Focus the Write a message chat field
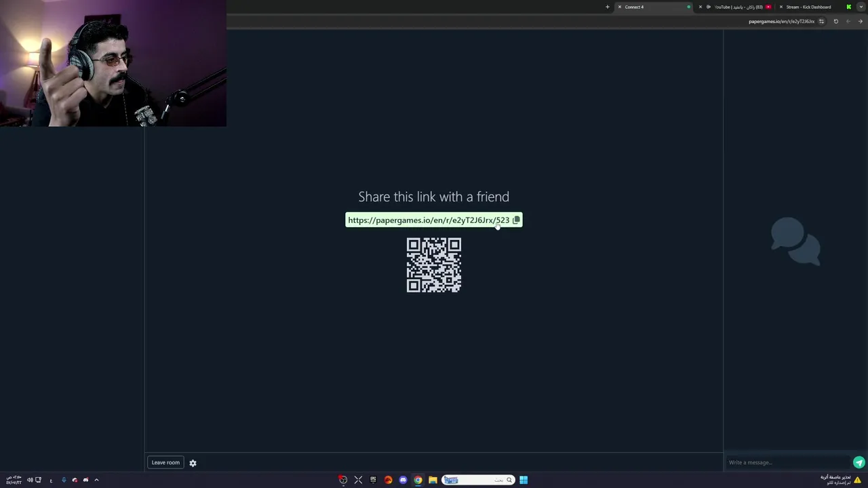This screenshot has height=488, width=868. coord(789,462)
